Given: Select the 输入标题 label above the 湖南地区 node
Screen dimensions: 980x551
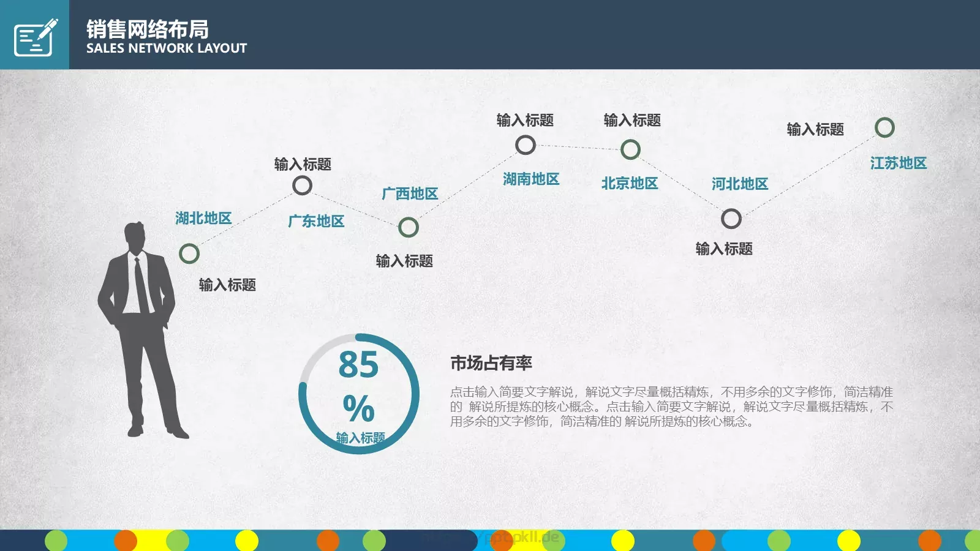Looking at the screenshot, I should (525, 120).
